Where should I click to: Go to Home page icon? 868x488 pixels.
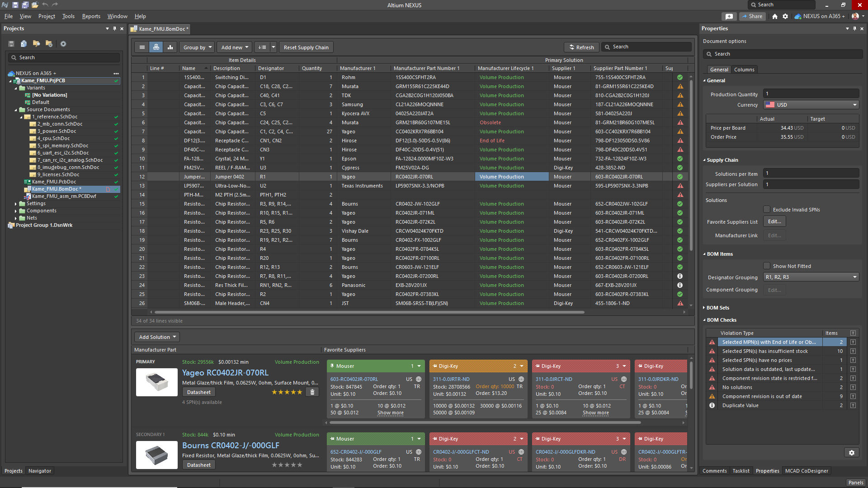coord(775,16)
